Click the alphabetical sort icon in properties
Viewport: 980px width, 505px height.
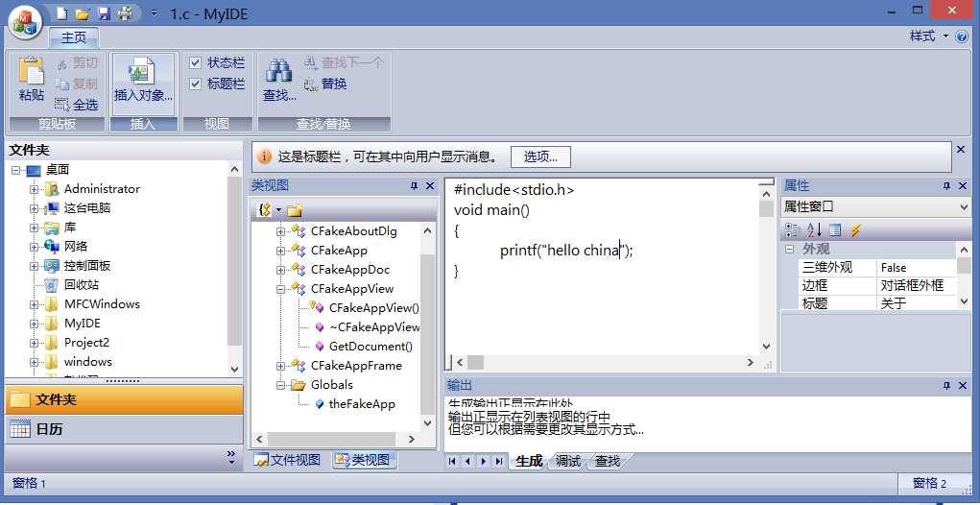tap(814, 229)
